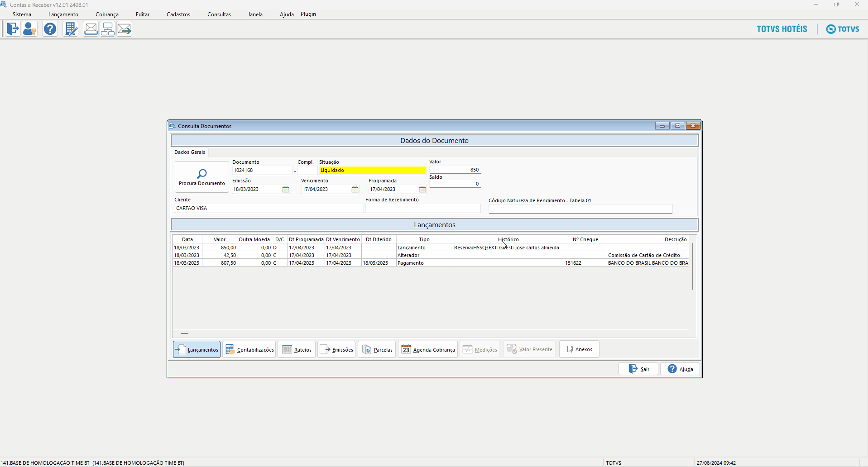This screenshot has height=467, width=868.
Task: Click the TOTVS HOTÉIS logo
Action: click(x=782, y=29)
